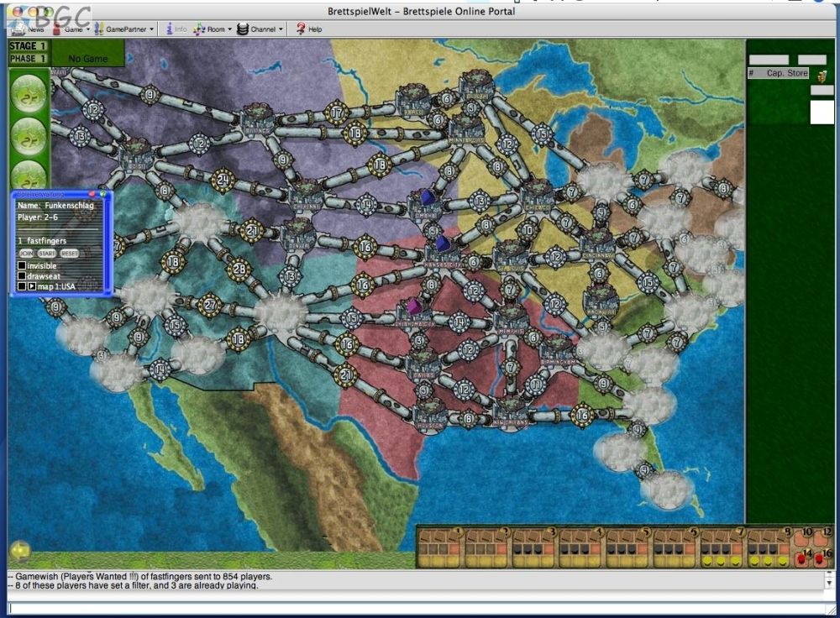Select the purple house on Oklahoma City

point(414,306)
